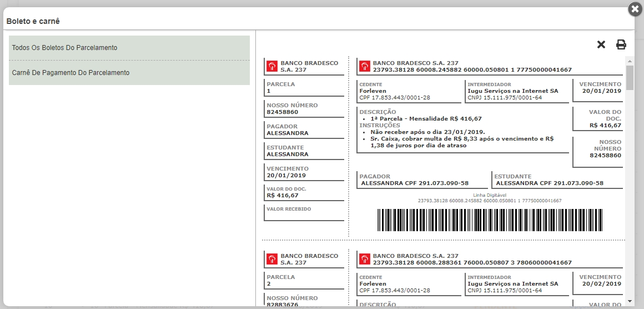This screenshot has width=644, height=309.
Task: Click the Linha Digitável number above barcode
Action: click(490, 201)
